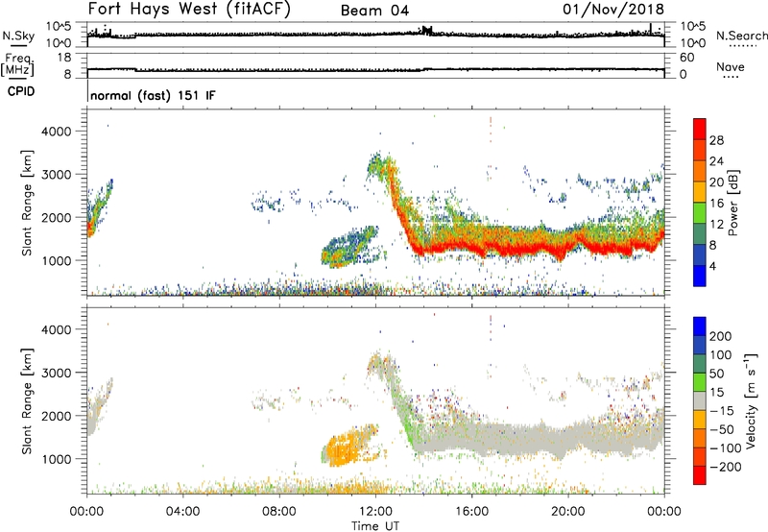Click the "1000" tick on power panel

click(x=56, y=260)
